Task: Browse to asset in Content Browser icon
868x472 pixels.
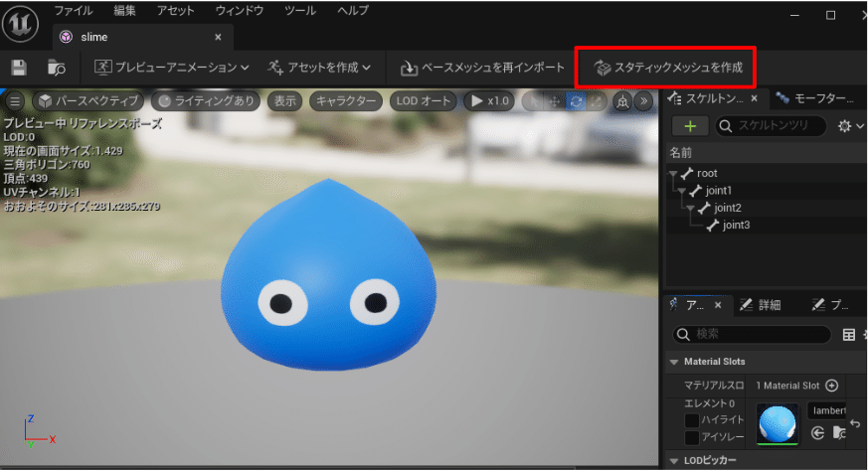Action: click(56, 68)
